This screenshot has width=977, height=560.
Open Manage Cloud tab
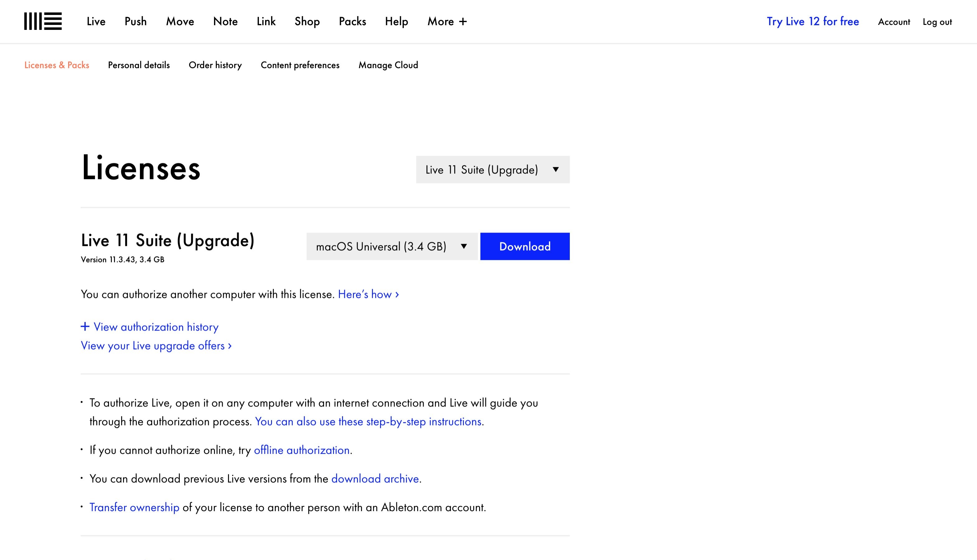point(388,65)
